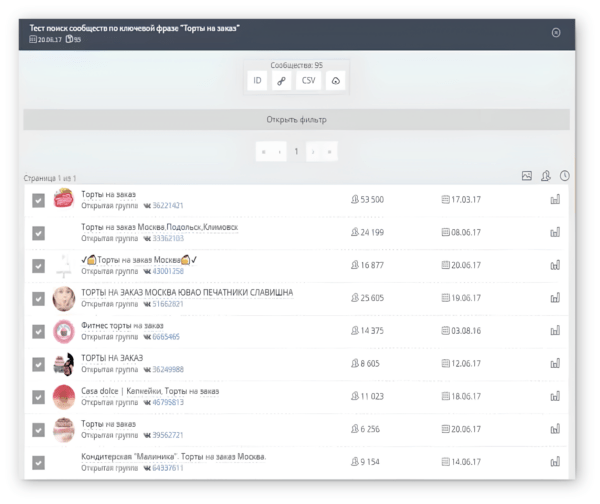Open statistics chart for group 39562721
Viewport: 600px width, 504px height.
pos(555,429)
